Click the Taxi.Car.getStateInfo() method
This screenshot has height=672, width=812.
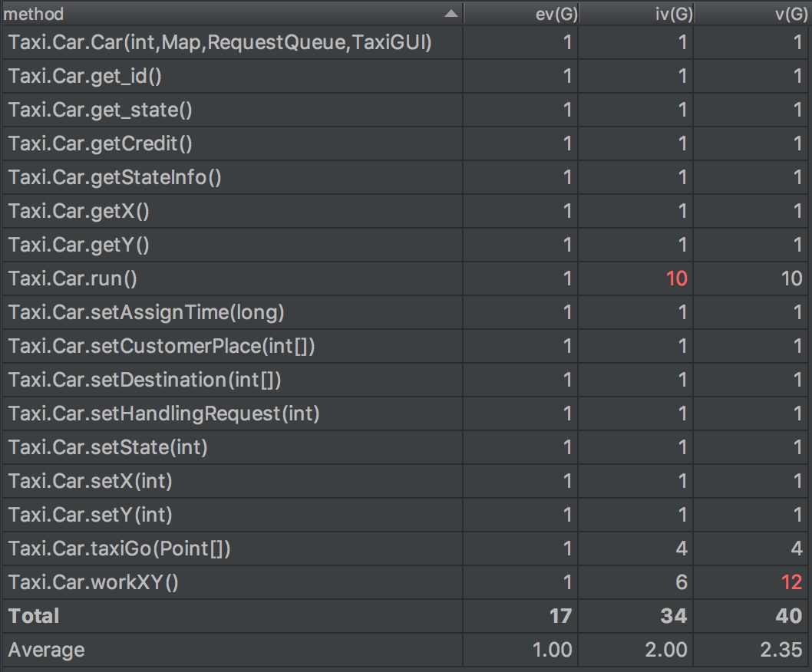click(x=115, y=177)
